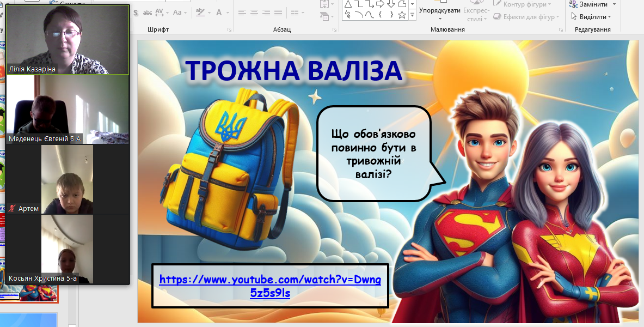Click the text shadow S button
644x327 pixels.
point(136,13)
